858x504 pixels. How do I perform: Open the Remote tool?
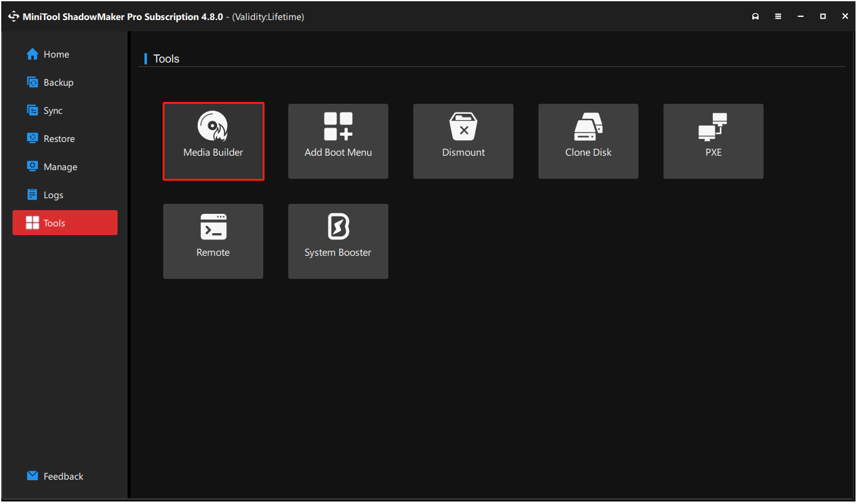click(x=213, y=241)
